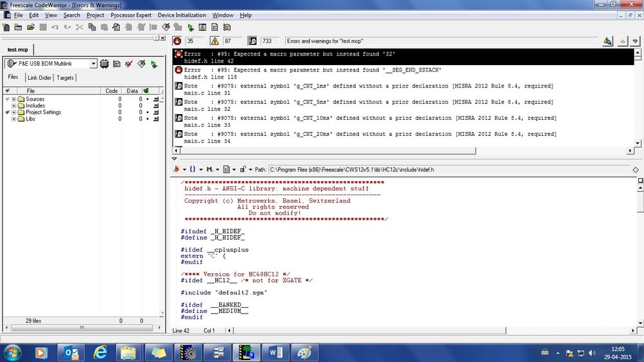
Task: Click the touch column checkmark header
Action: tap(7, 91)
